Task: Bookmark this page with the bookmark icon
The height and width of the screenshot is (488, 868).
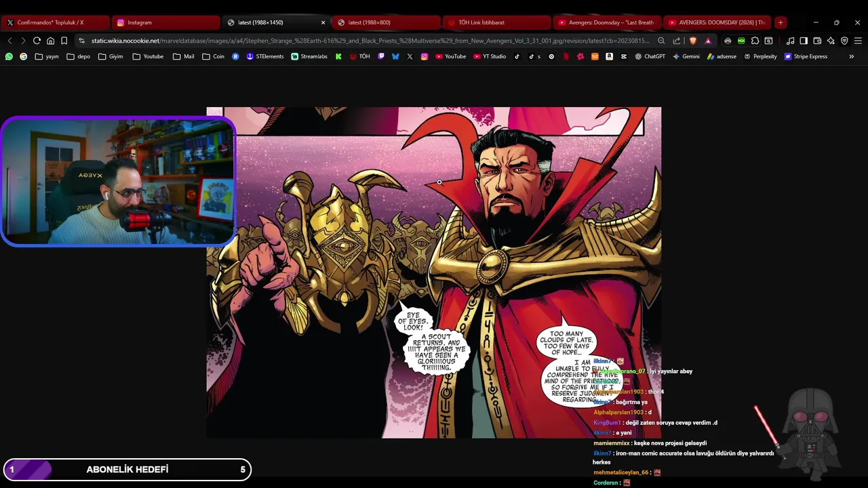Action: (x=64, y=41)
